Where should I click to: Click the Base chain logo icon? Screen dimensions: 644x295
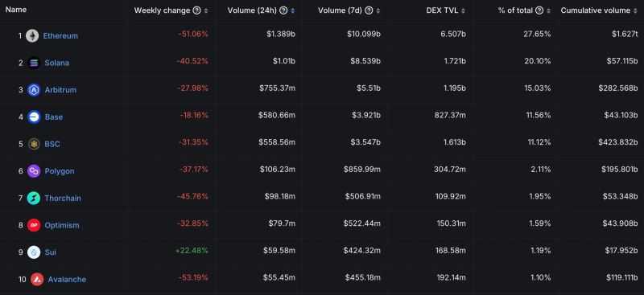click(34, 117)
